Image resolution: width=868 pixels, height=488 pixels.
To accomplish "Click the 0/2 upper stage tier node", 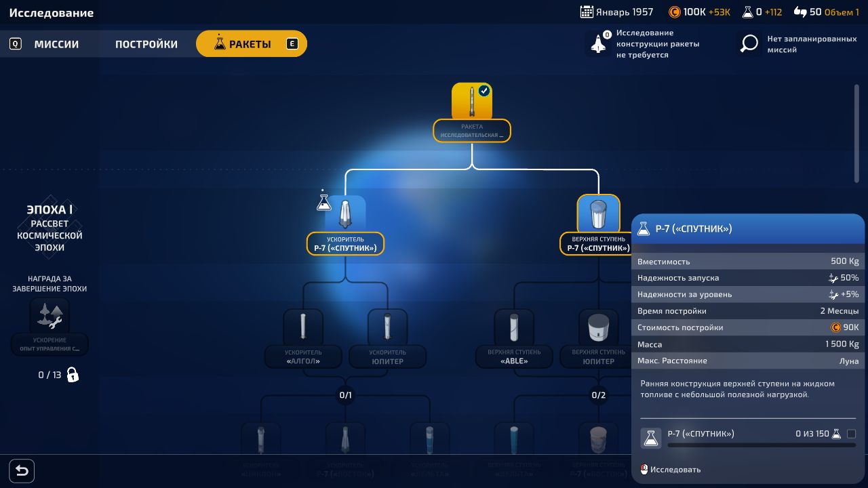I will (598, 394).
